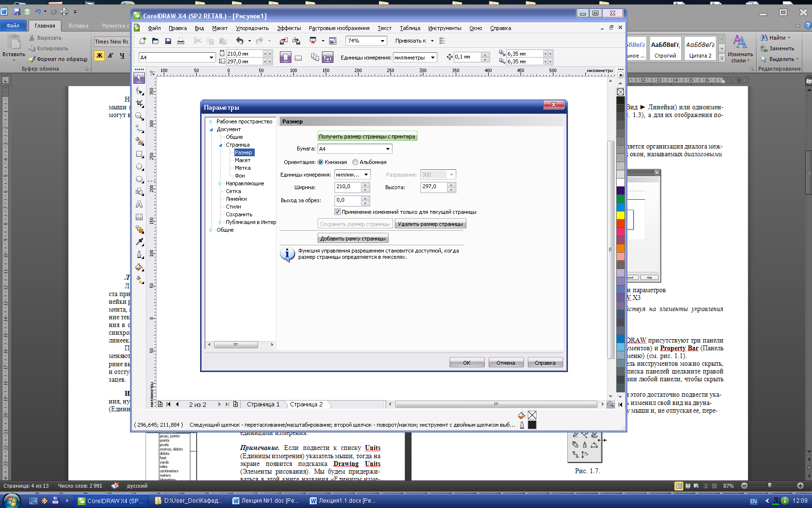Viewport: 812px width, 508px height.
Task: Open the Эффекты menu
Action: pyautogui.click(x=289, y=28)
